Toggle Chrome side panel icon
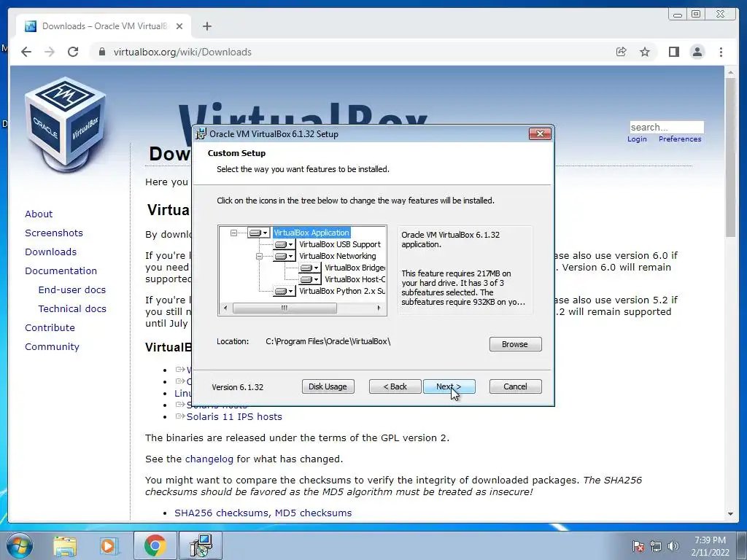 point(673,52)
